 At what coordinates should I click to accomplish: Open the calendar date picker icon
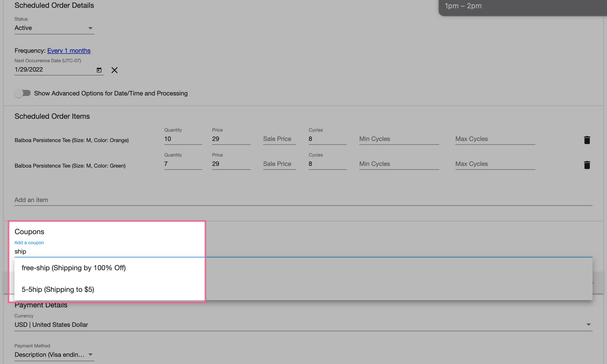[x=99, y=70]
